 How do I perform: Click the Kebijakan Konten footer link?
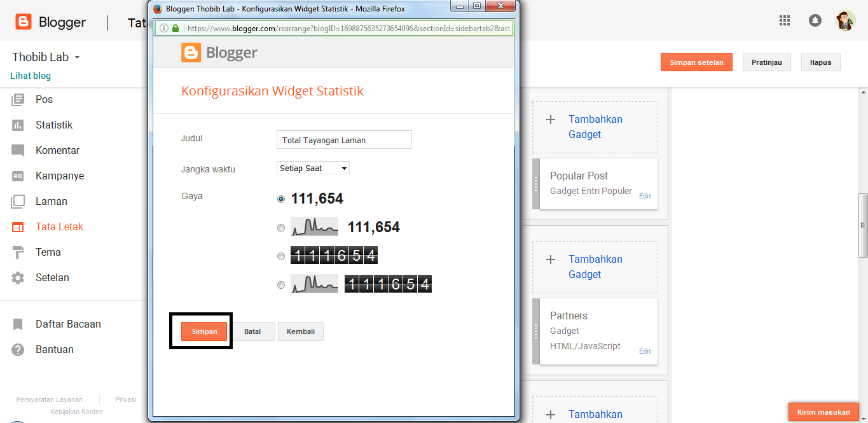click(x=76, y=412)
